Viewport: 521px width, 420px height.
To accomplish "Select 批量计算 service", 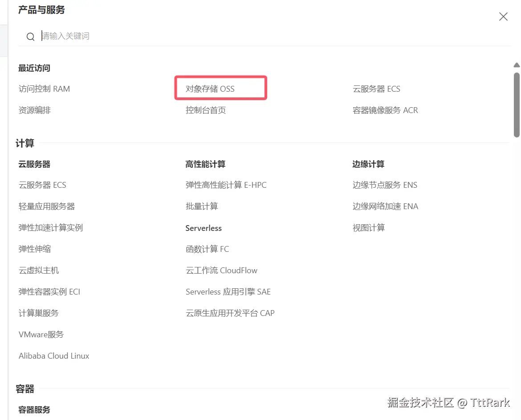I will point(202,206).
